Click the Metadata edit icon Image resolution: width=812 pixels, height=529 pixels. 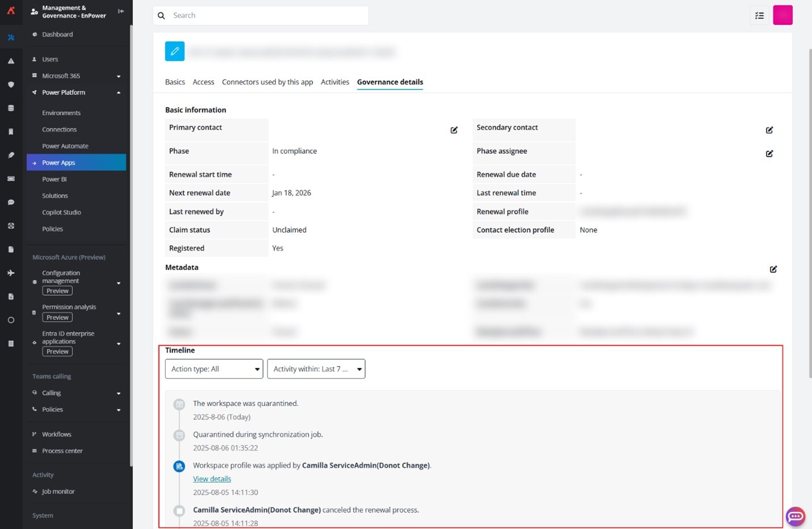(x=773, y=269)
